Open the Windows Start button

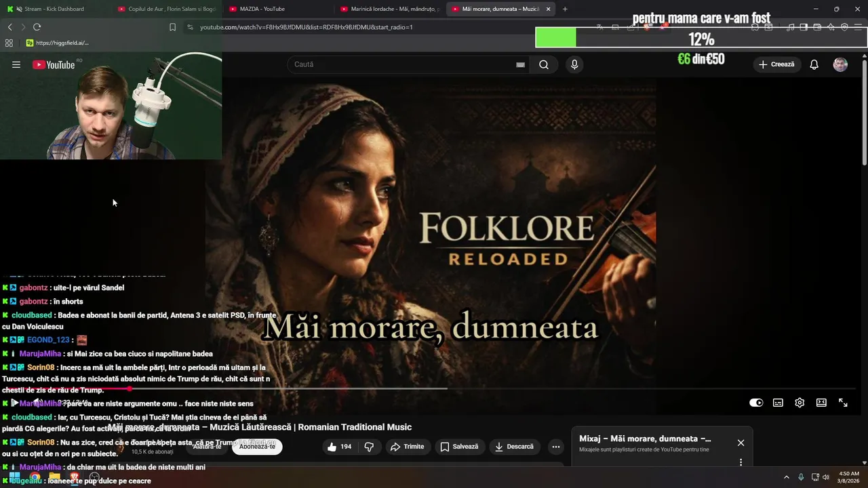click(x=14, y=478)
